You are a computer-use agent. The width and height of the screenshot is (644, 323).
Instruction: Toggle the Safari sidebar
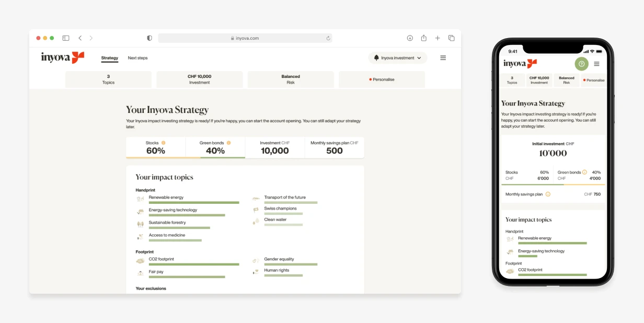(x=66, y=38)
